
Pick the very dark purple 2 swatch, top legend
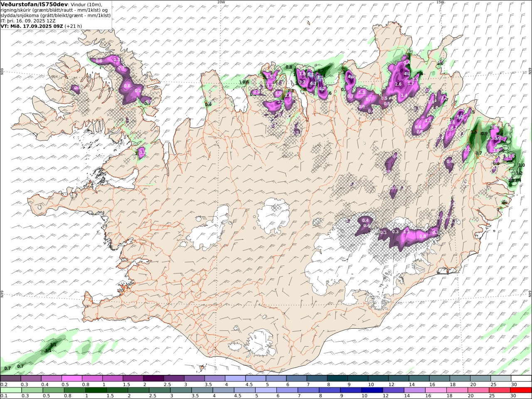(x=153, y=379)
